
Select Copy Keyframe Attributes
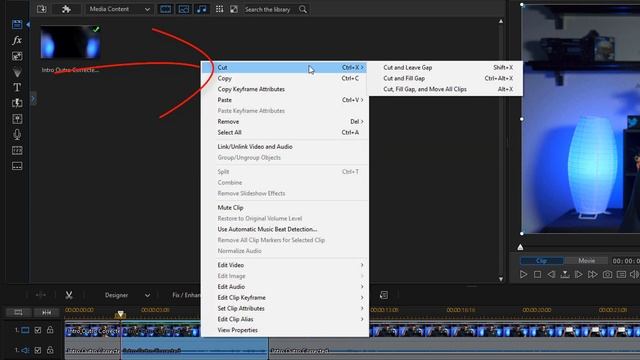(x=285, y=89)
